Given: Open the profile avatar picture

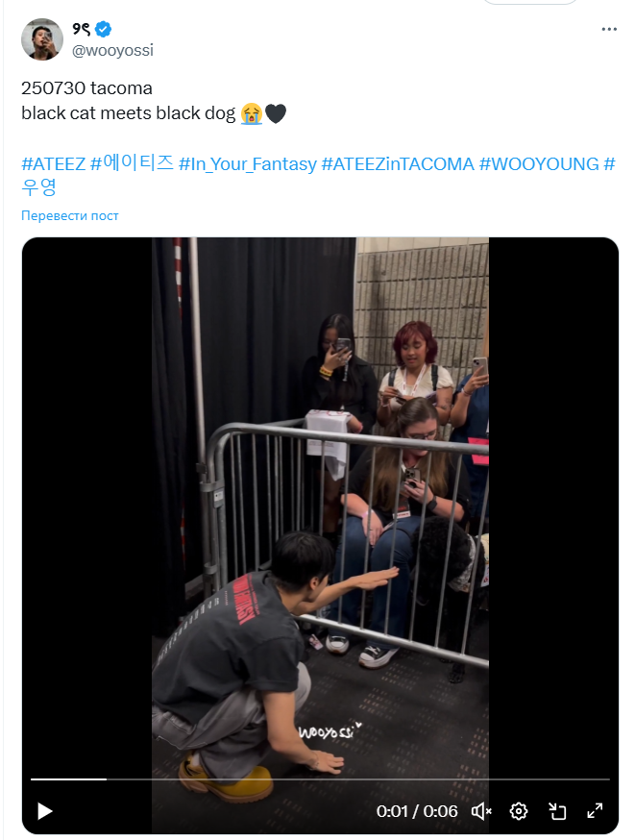Looking at the screenshot, I should [42, 39].
